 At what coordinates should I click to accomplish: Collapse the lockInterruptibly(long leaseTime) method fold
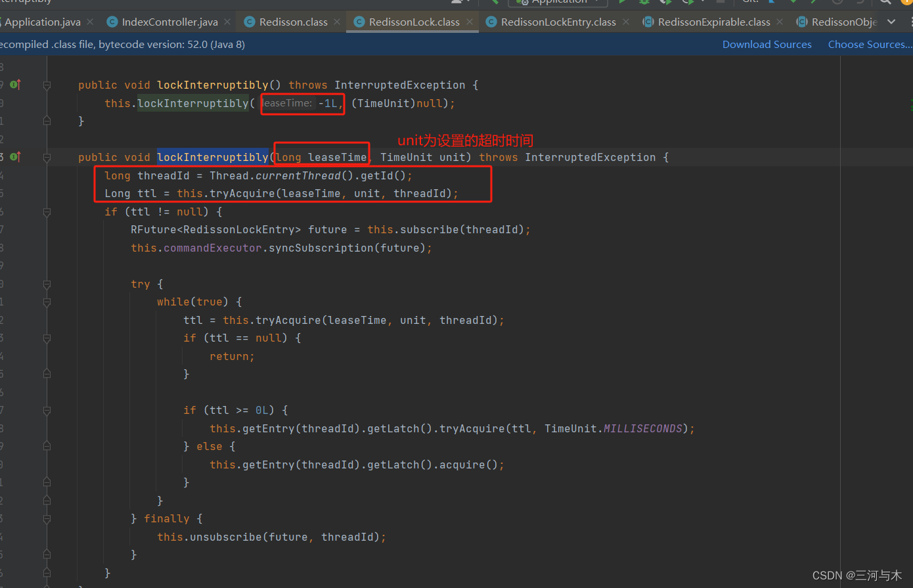coord(47,158)
